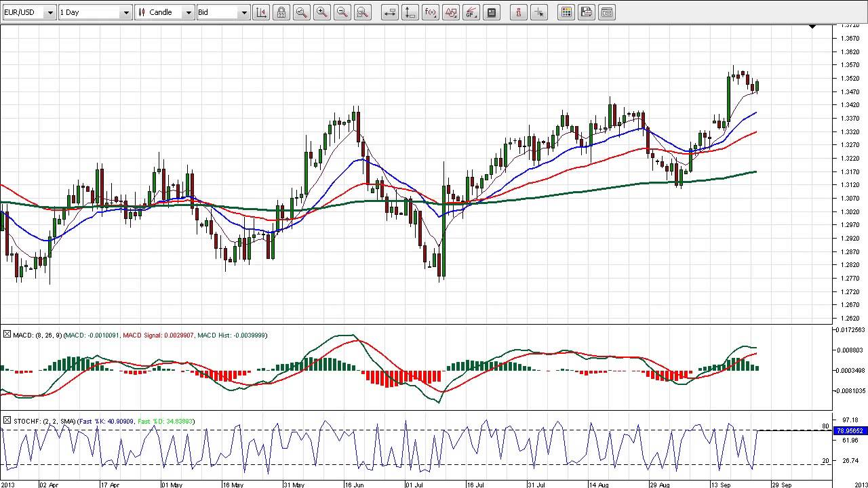
Task: Select the zoom-to-area magnifier icon
Action: click(363, 12)
